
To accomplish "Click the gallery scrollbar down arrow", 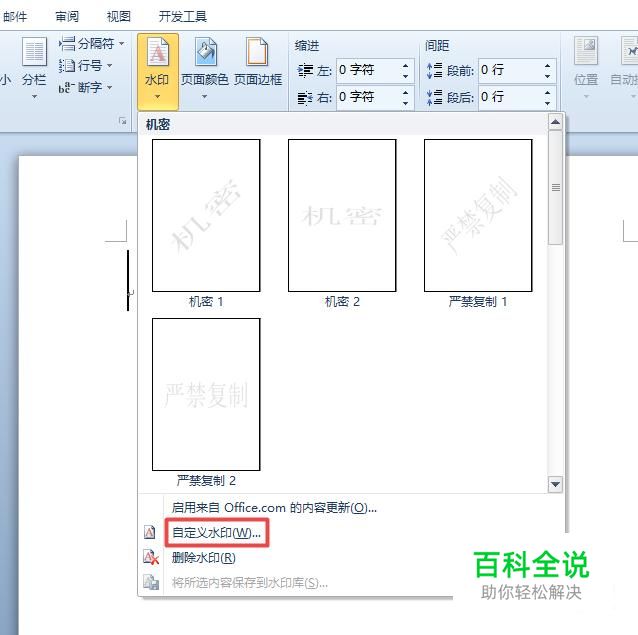I will pyautogui.click(x=555, y=484).
